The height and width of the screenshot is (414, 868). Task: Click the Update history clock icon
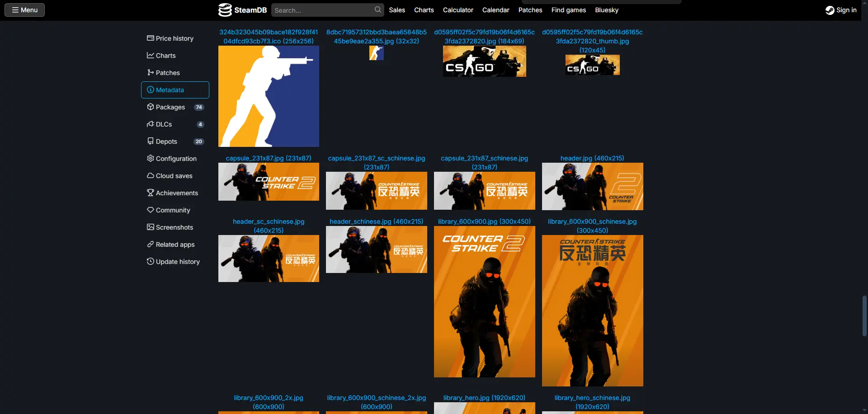[150, 262]
